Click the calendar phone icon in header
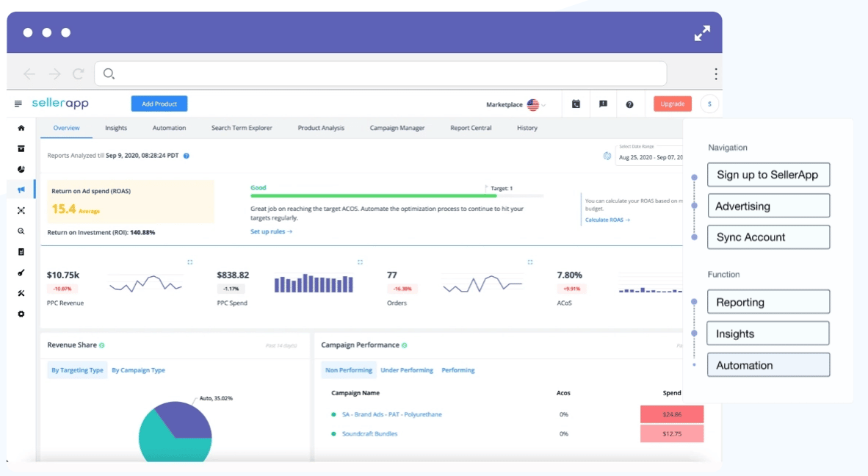 click(x=576, y=104)
